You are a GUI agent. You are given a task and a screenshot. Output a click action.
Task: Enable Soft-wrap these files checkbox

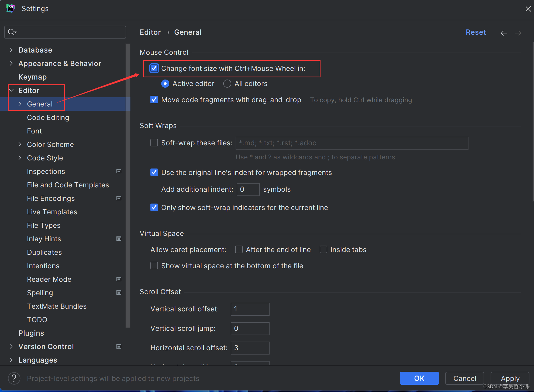[x=154, y=143]
